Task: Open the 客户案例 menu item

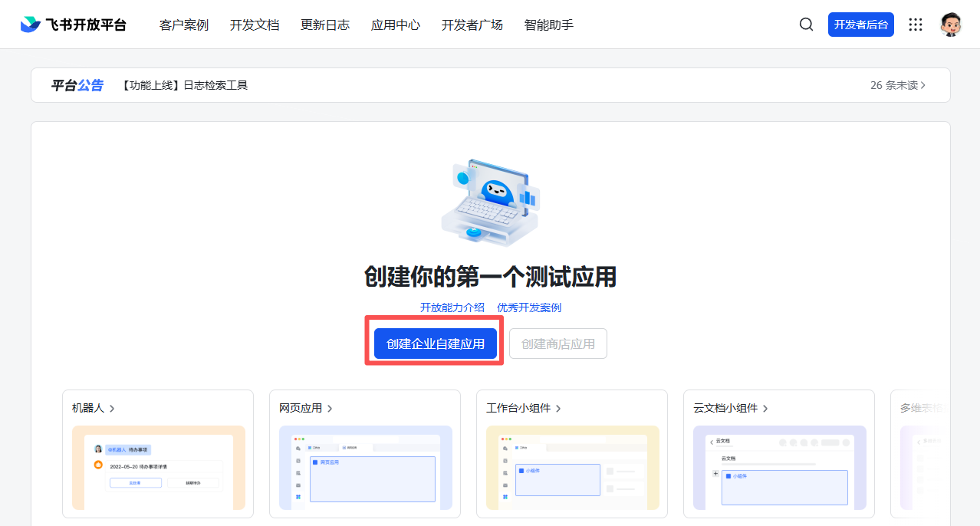Action: [x=184, y=25]
